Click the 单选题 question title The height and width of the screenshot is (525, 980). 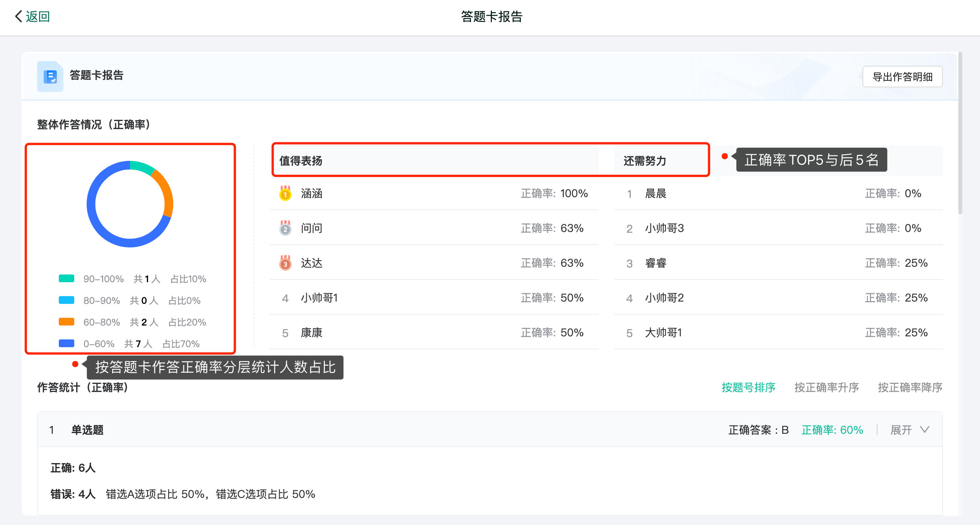click(87, 430)
